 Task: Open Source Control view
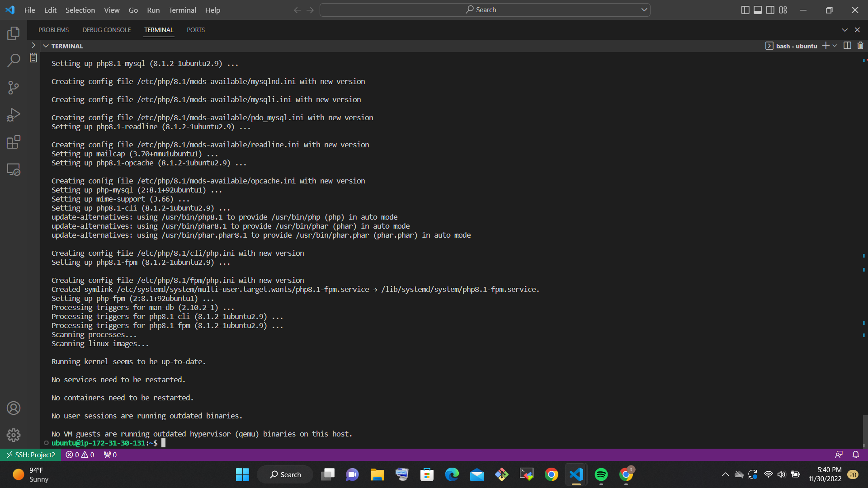pos(14,88)
